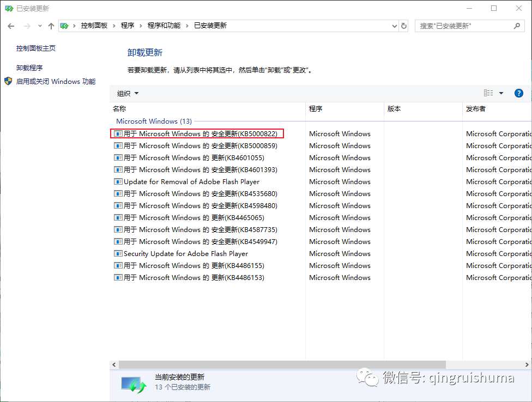Navigate to 程序 via breadcrumb
Screen dimensions: 532x402
pos(128,26)
